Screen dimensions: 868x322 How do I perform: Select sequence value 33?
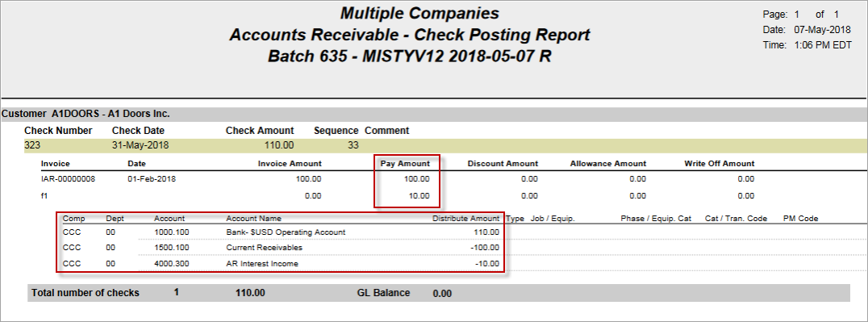353,146
